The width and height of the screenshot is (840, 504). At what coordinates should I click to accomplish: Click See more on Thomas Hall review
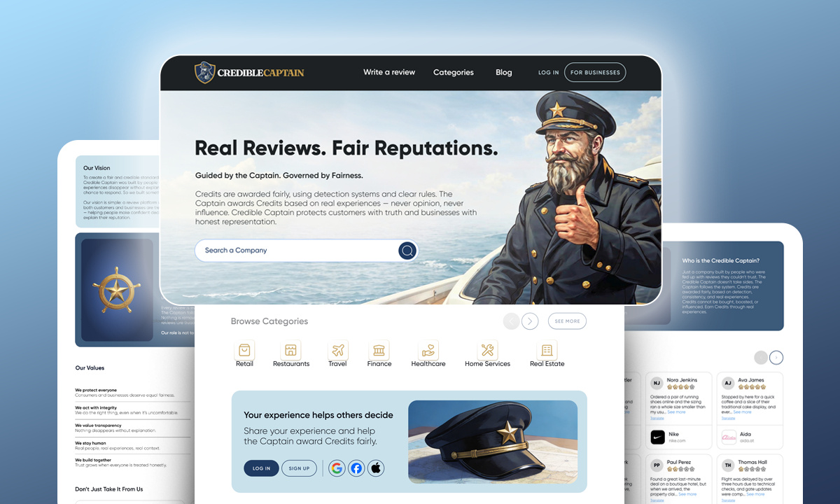click(x=755, y=494)
